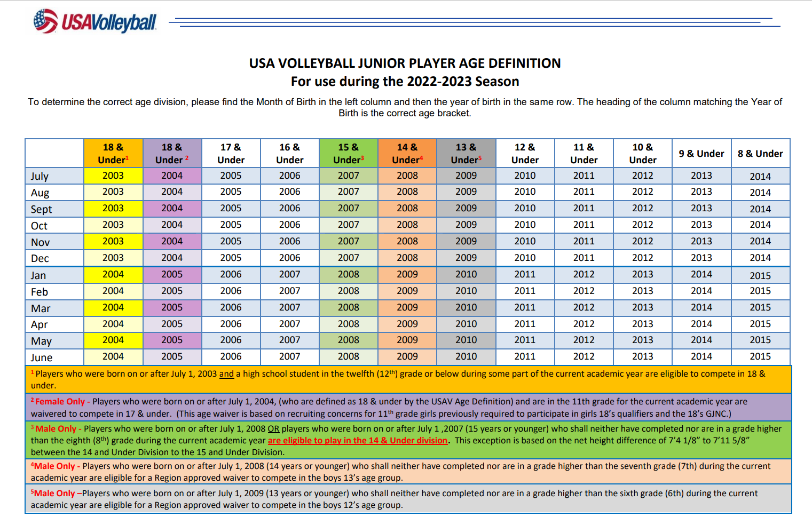Select the 2006 cell in the Oct row

pyautogui.click(x=289, y=225)
